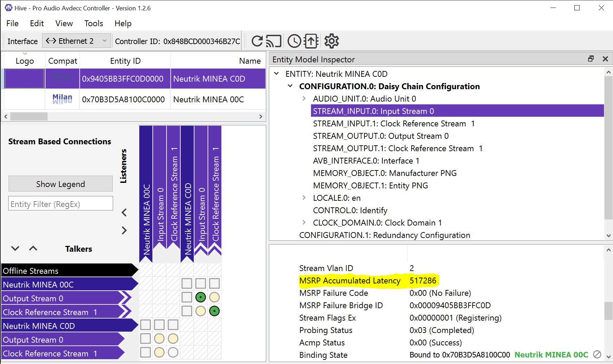The width and height of the screenshot is (613, 364).
Task: Expand LOCALE.0: en node
Action: click(304, 198)
